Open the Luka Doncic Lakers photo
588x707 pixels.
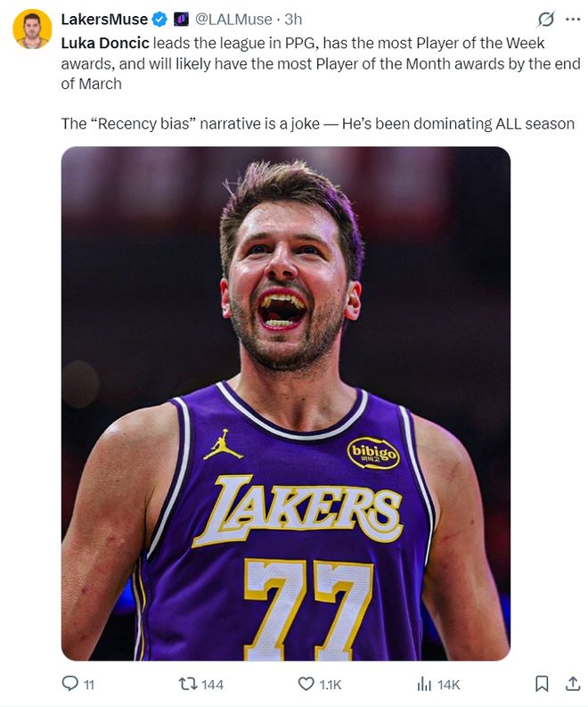point(285,403)
